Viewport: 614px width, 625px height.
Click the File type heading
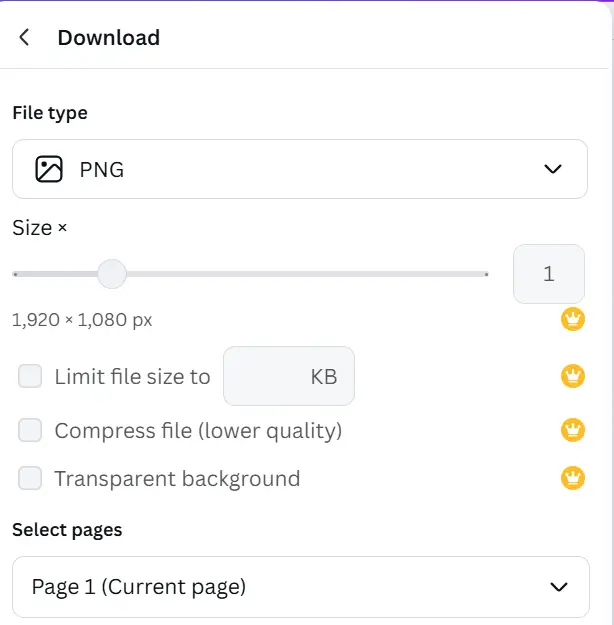50,113
